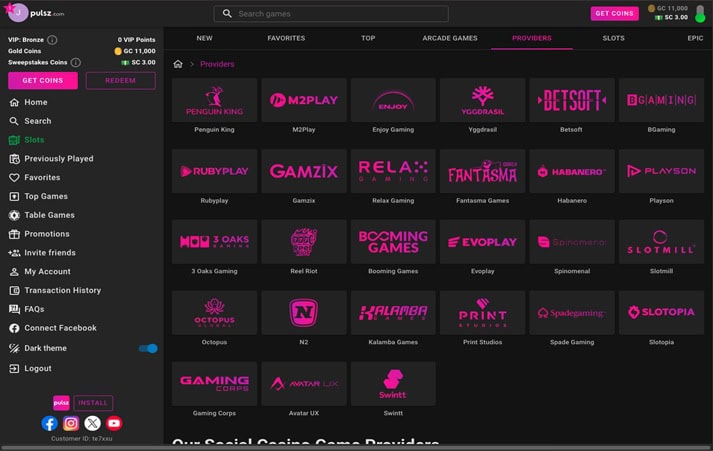Open the Reel Riot provider logo
The image size is (713, 451).
[x=304, y=242]
